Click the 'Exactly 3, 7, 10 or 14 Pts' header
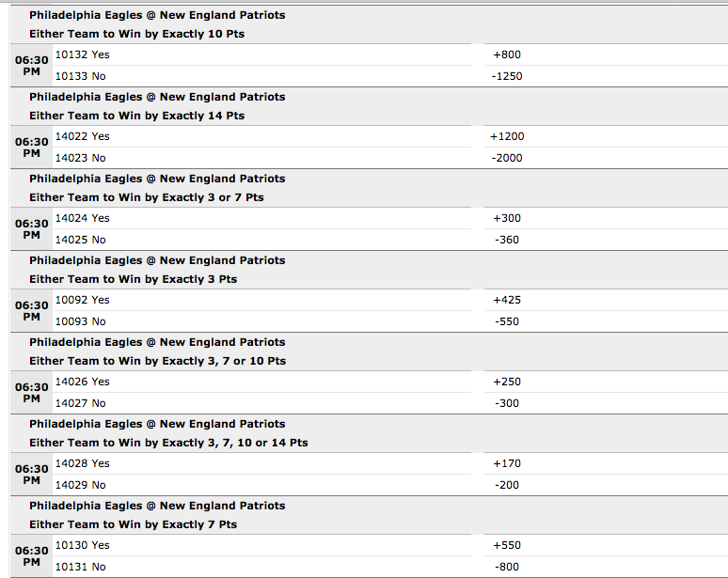This screenshot has width=728, height=578. coord(168,443)
